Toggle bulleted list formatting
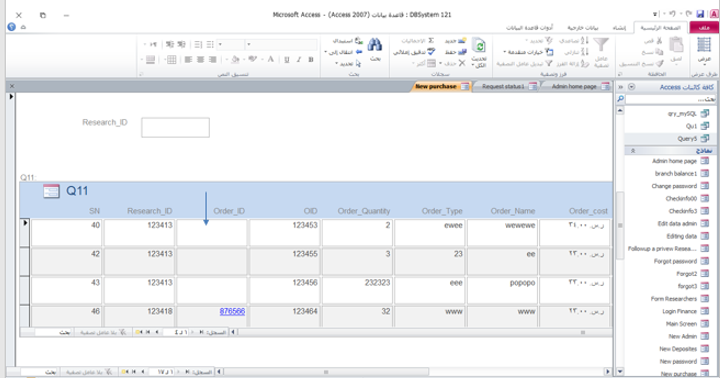The width and height of the screenshot is (720, 378). (x=210, y=44)
